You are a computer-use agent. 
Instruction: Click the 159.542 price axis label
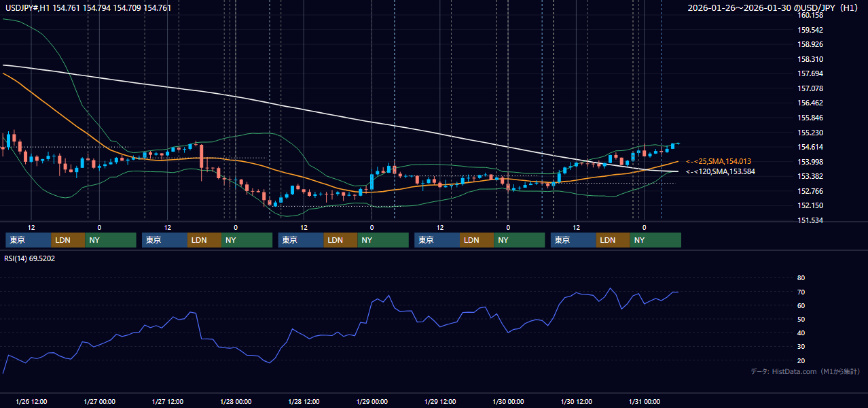point(810,30)
